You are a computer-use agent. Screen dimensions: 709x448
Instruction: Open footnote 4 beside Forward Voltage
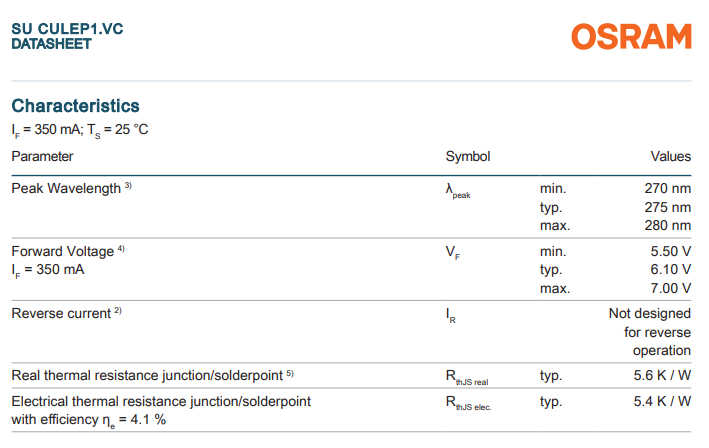tap(121, 249)
